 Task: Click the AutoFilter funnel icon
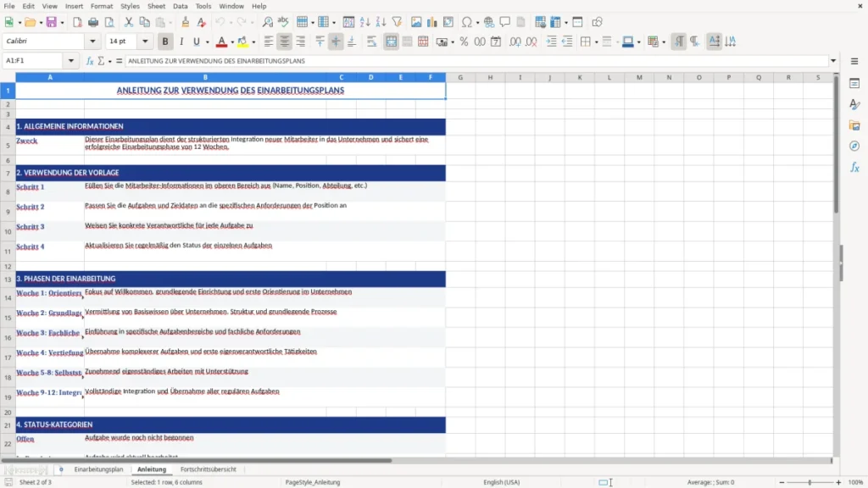(397, 22)
